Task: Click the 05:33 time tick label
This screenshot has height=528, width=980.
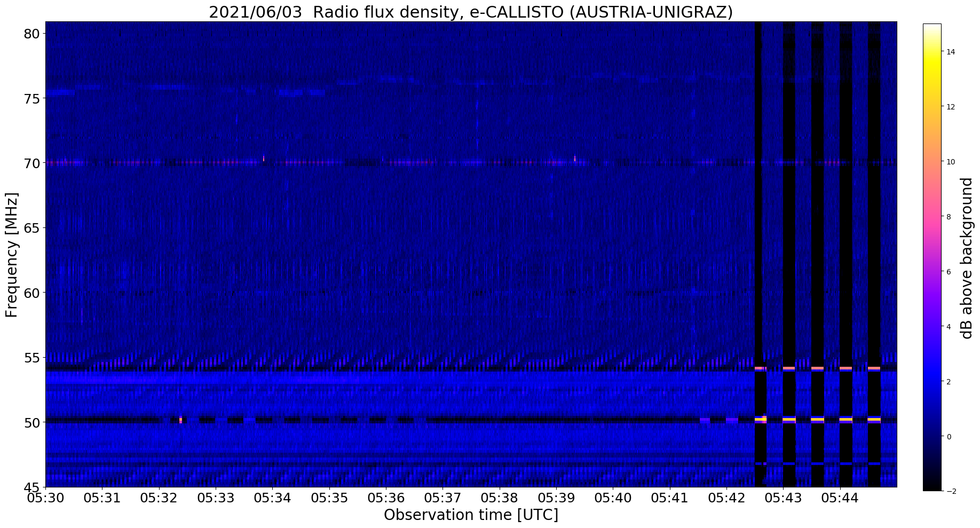Action: [x=216, y=498]
